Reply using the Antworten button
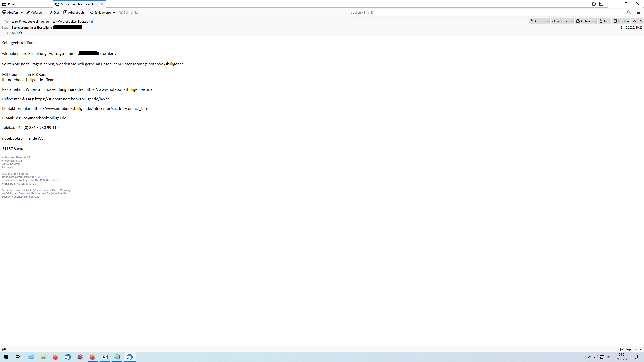The width and height of the screenshot is (644, 362). (539, 21)
